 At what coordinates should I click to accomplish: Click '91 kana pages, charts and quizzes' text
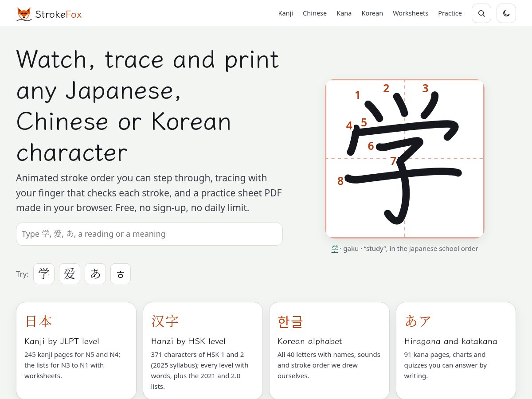coord(446,365)
